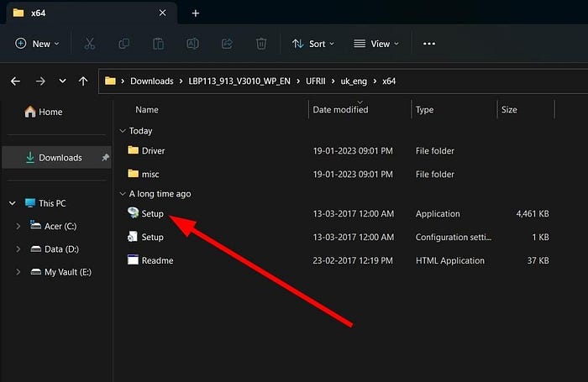Navigate to uk_eng in breadcrumb
Viewport: 588px width, 382px height.
[354, 81]
